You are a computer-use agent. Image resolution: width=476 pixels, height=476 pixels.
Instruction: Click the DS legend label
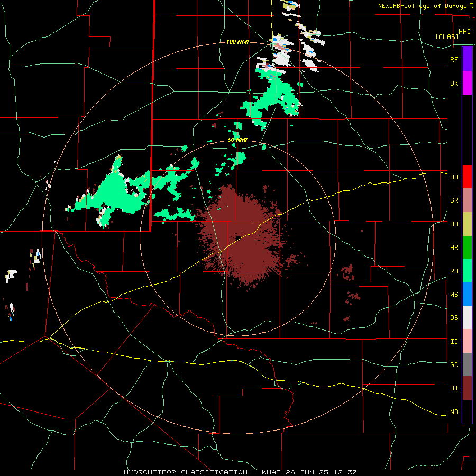[454, 318]
